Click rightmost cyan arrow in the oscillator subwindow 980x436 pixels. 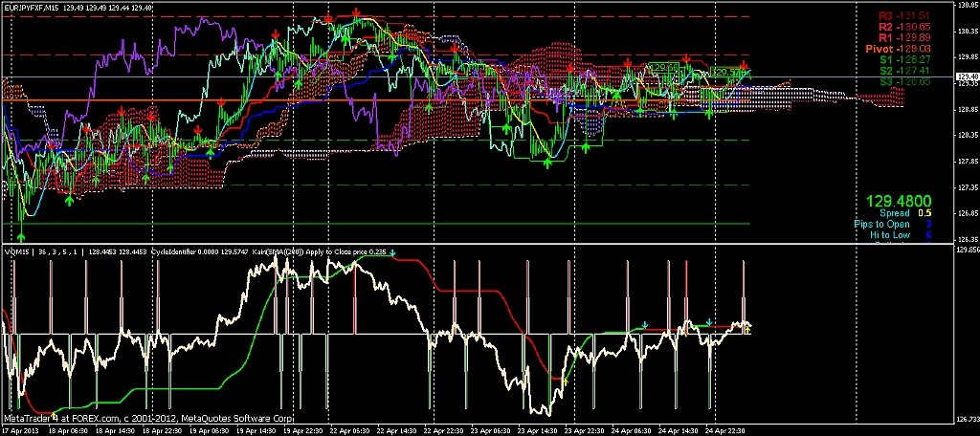pos(708,321)
